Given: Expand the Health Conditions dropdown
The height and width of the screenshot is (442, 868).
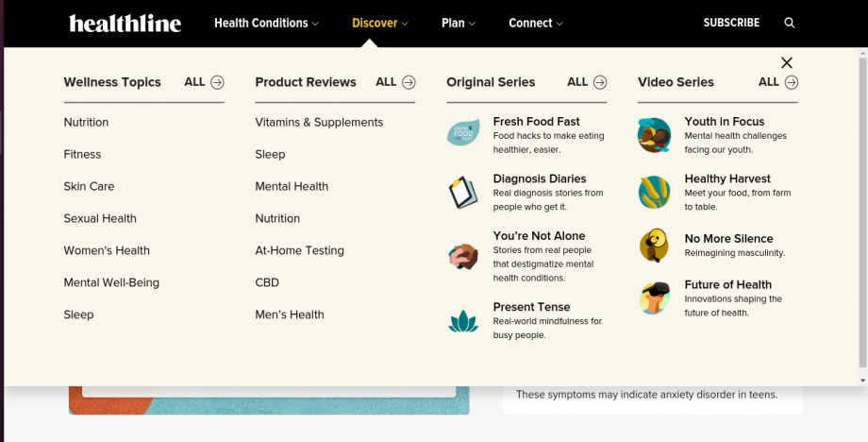Looking at the screenshot, I should point(266,23).
